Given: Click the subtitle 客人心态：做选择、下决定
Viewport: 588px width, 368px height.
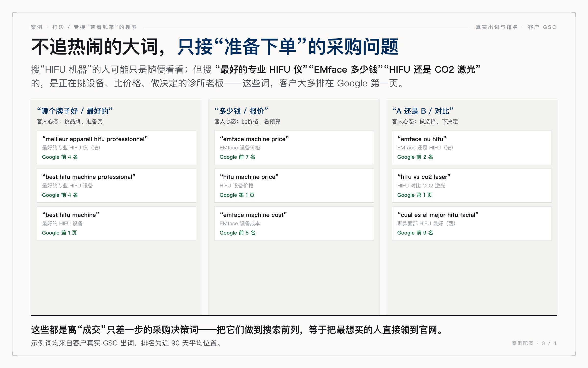Looking at the screenshot, I should [425, 121].
